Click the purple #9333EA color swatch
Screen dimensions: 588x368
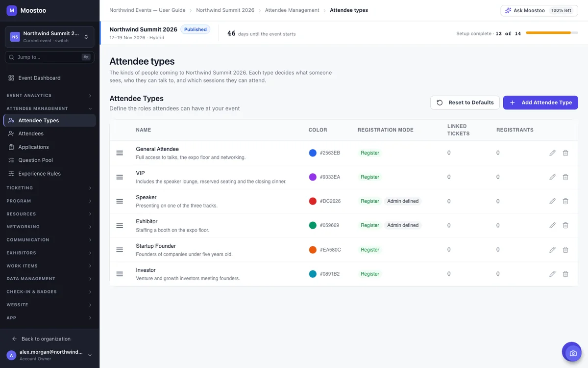point(313,177)
